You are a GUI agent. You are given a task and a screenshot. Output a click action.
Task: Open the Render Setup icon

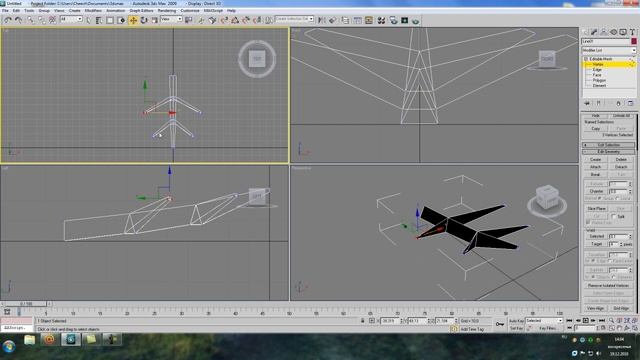click(x=393, y=20)
